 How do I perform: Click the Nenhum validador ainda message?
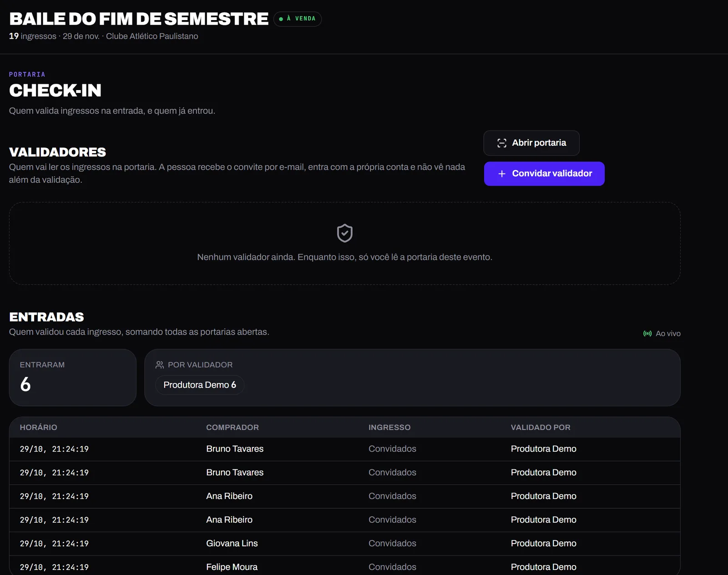point(344,257)
